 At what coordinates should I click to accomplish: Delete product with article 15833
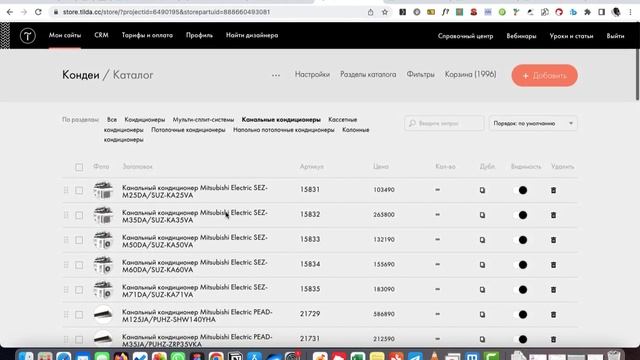click(553, 240)
